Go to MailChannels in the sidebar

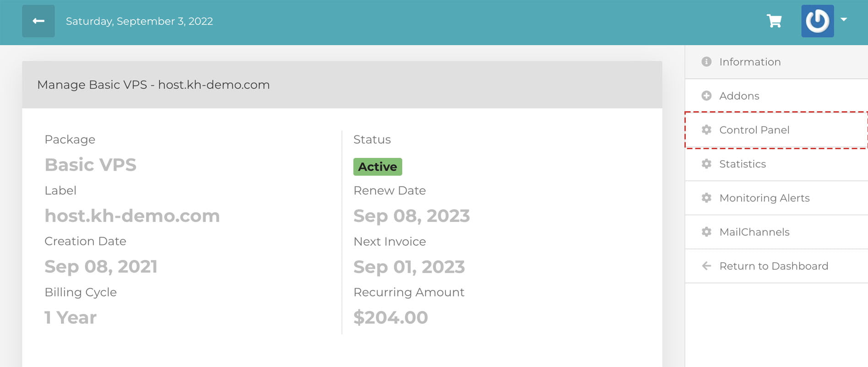pos(754,232)
